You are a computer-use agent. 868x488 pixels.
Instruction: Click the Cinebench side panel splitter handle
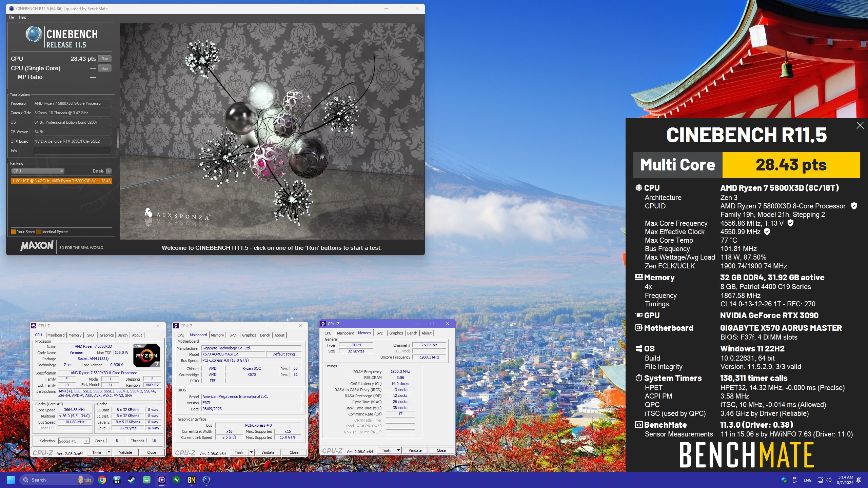point(118,137)
